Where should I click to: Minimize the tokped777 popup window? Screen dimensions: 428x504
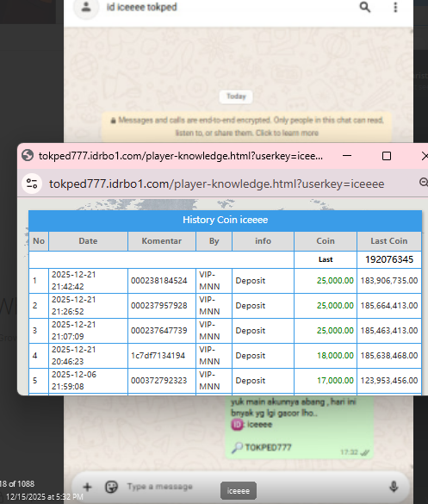click(347, 156)
